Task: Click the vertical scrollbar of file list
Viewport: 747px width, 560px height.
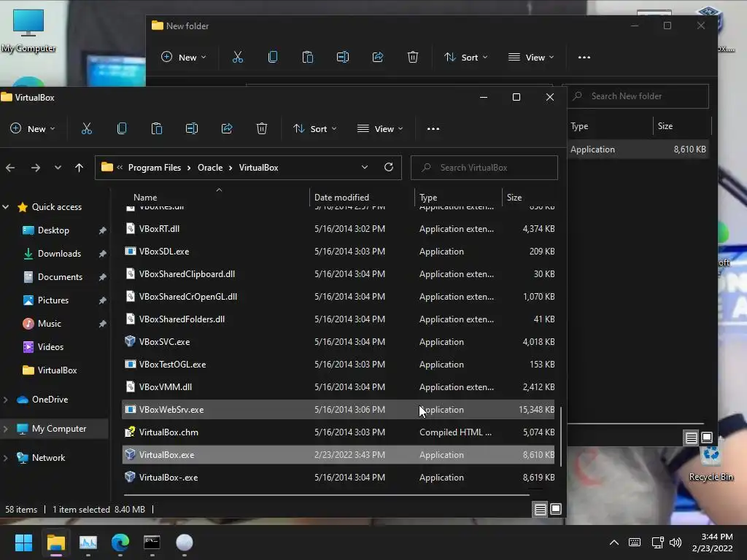Action: click(x=561, y=436)
